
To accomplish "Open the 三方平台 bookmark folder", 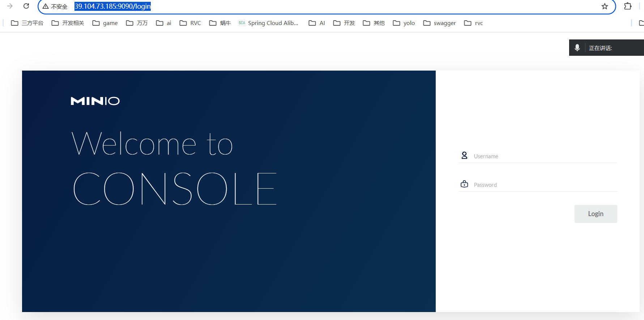I will [x=27, y=23].
